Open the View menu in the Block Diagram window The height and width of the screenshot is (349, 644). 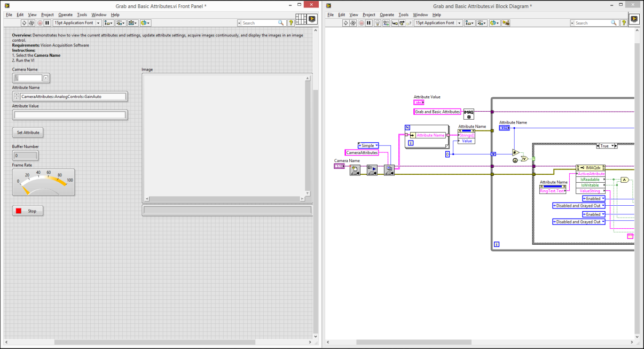(355, 14)
